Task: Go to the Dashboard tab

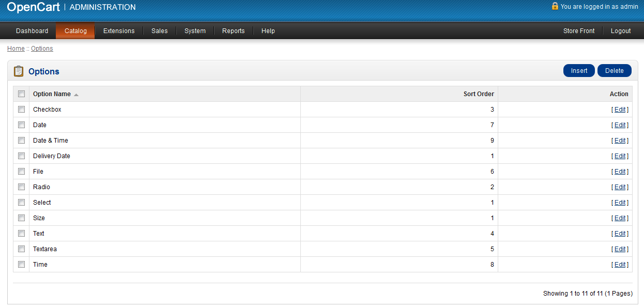Action: (32, 31)
